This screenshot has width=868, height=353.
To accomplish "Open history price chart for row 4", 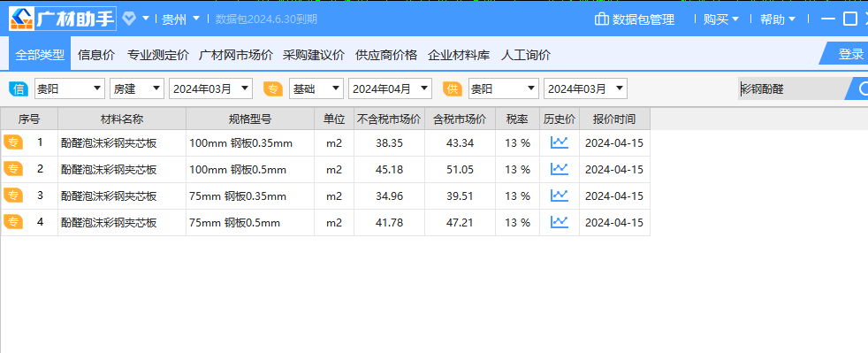I will [560, 222].
